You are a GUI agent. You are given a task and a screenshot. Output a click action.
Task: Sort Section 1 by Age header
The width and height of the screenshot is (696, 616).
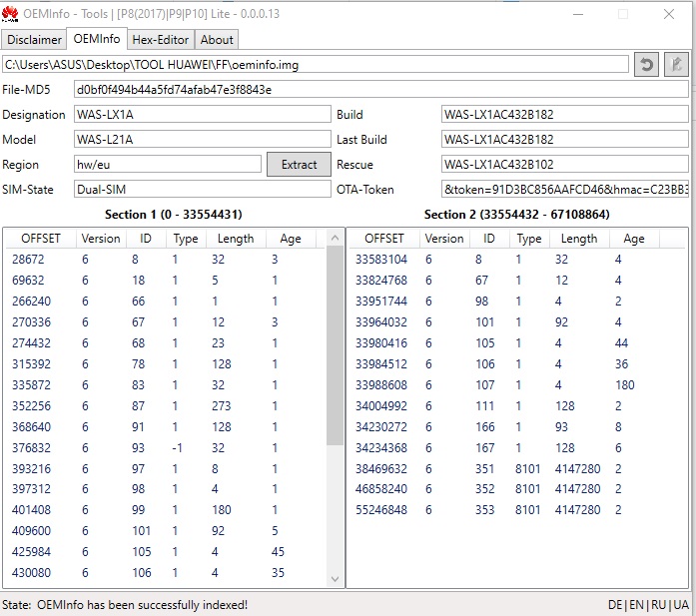(291, 239)
